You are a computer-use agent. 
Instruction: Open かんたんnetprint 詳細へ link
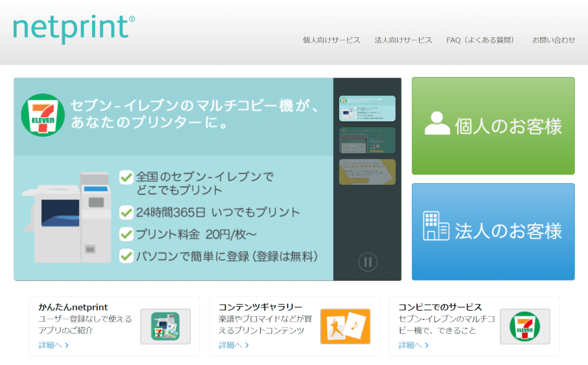pos(54,345)
